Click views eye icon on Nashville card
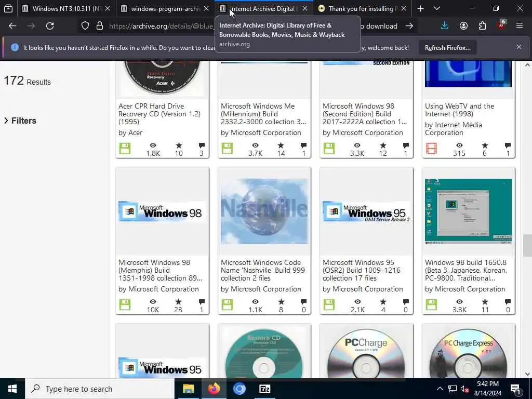 click(255, 302)
